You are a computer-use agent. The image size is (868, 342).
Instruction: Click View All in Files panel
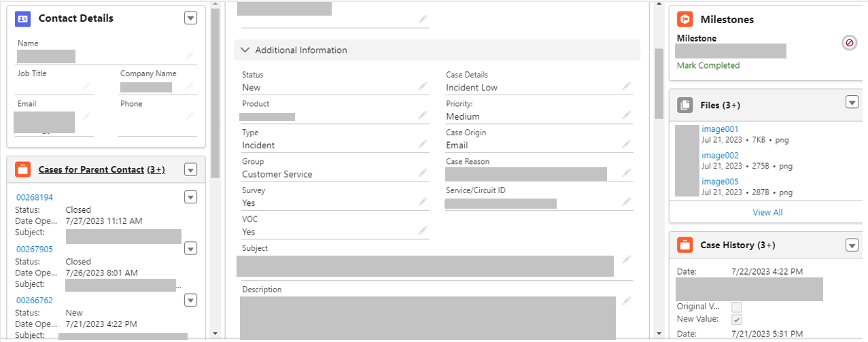click(767, 212)
